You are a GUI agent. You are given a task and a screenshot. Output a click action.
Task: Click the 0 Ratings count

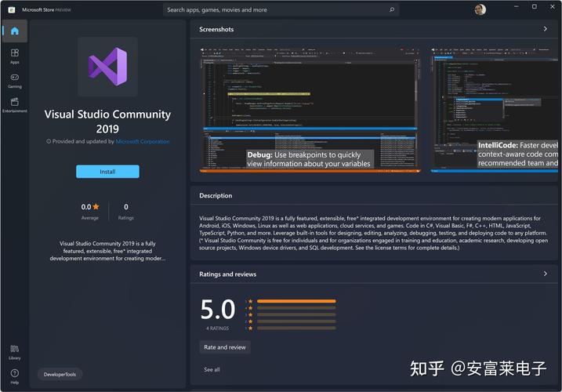point(126,211)
